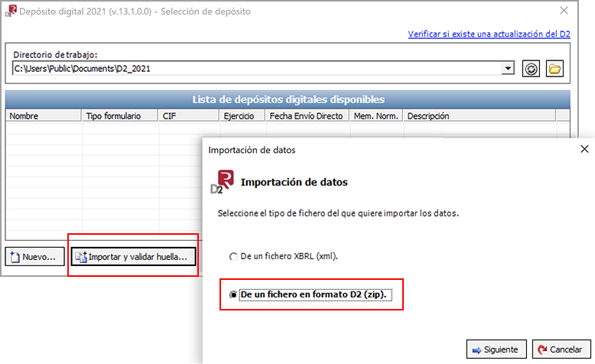
Task: Sort by the Tipo formulario column header
Action: pyautogui.click(x=120, y=115)
